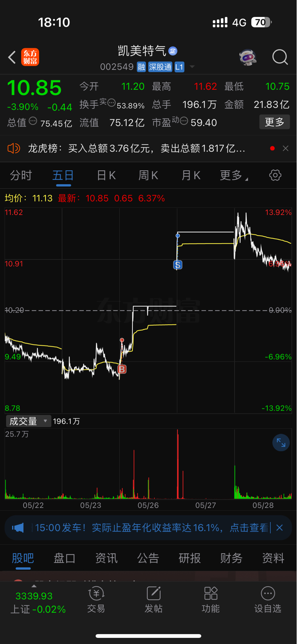
Task: Switch to 月K chart
Action: 191,176
